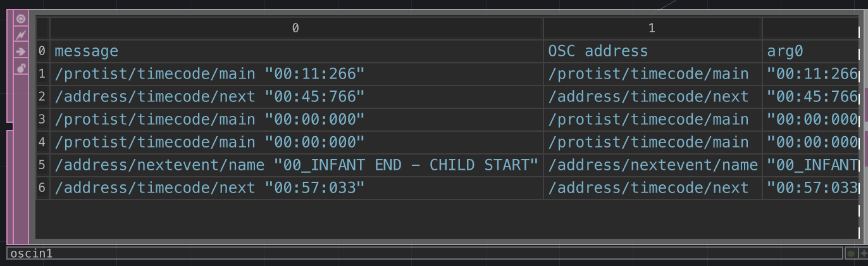Select the column 0 header

click(x=295, y=28)
